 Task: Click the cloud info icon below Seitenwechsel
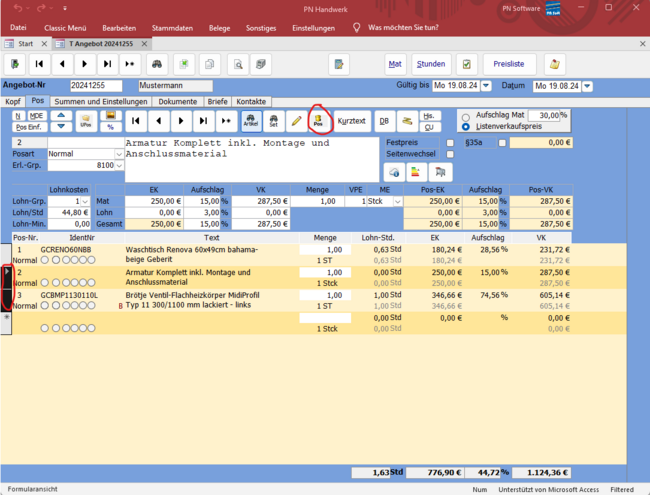(x=394, y=172)
